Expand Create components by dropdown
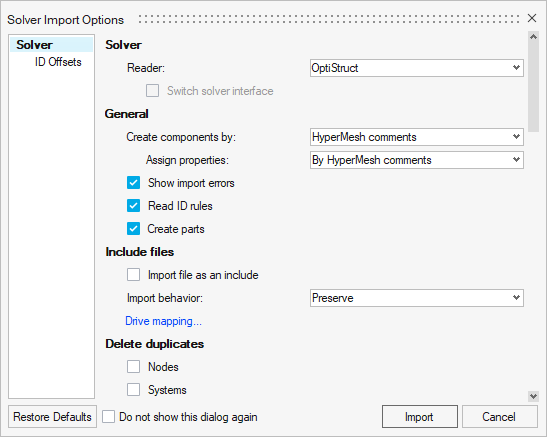Viewport: 547px width, 437px height. click(x=417, y=137)
